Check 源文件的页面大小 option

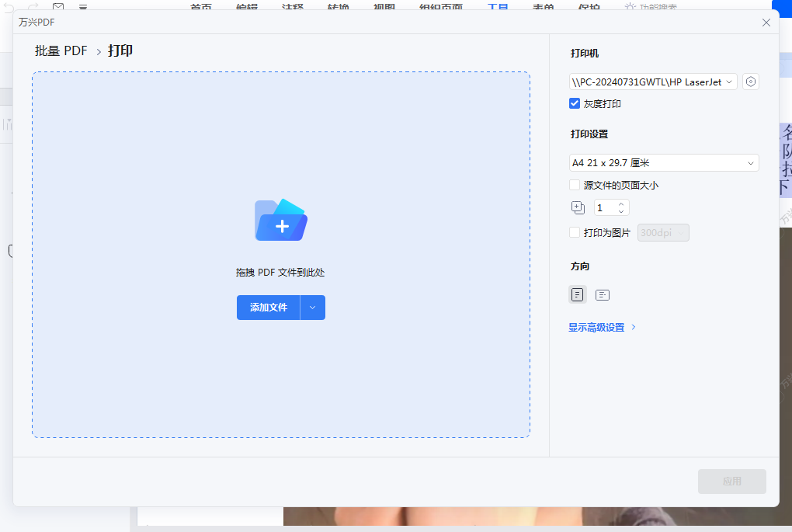click(575, 185)
